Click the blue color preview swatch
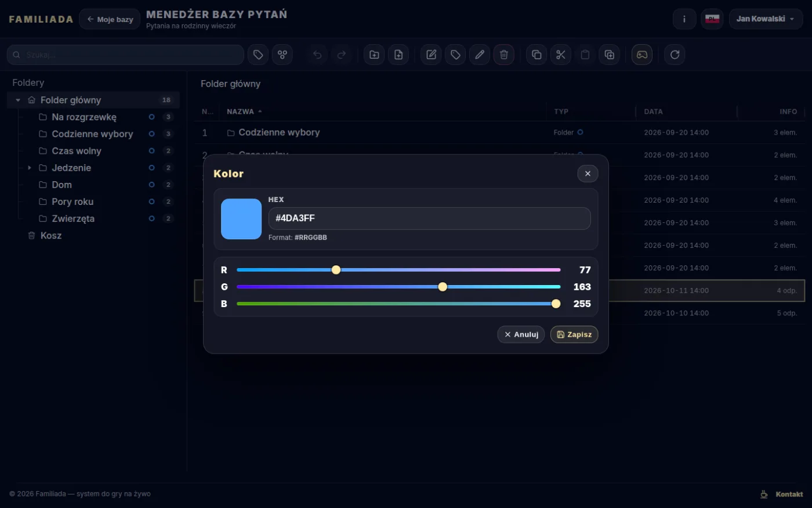This screenshot has height=508, width=812. (x=241, y=219)
